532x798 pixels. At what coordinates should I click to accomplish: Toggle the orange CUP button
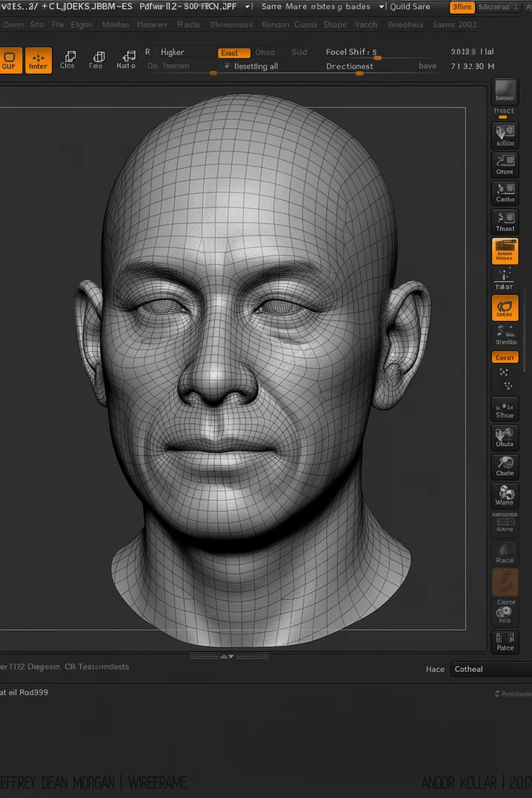click(10, 60)
